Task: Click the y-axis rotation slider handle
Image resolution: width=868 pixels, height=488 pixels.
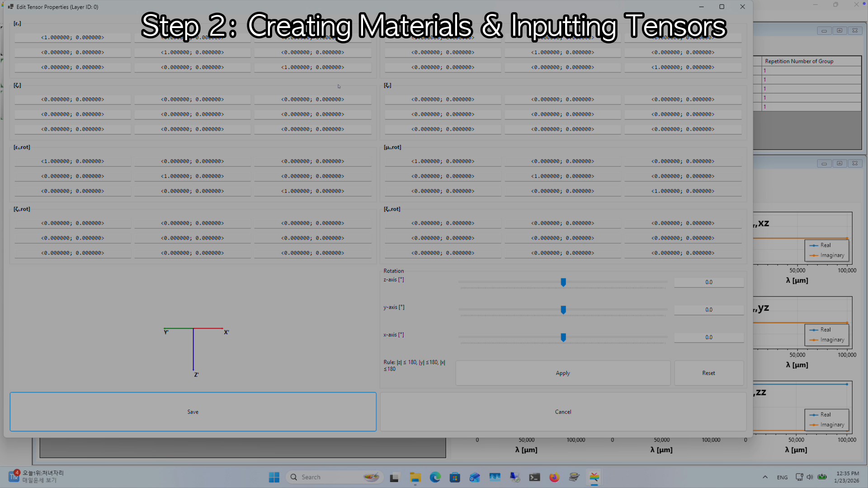Action: 563,310
